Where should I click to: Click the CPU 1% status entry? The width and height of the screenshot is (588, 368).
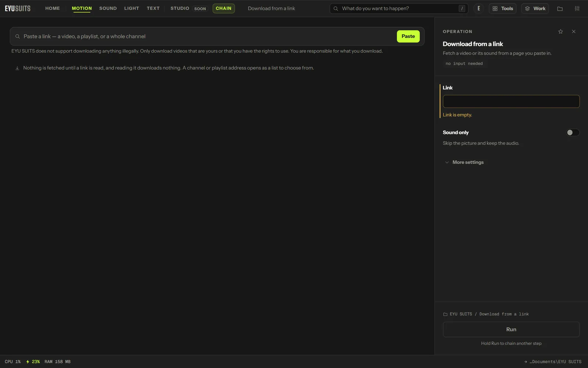coord(13,362)
